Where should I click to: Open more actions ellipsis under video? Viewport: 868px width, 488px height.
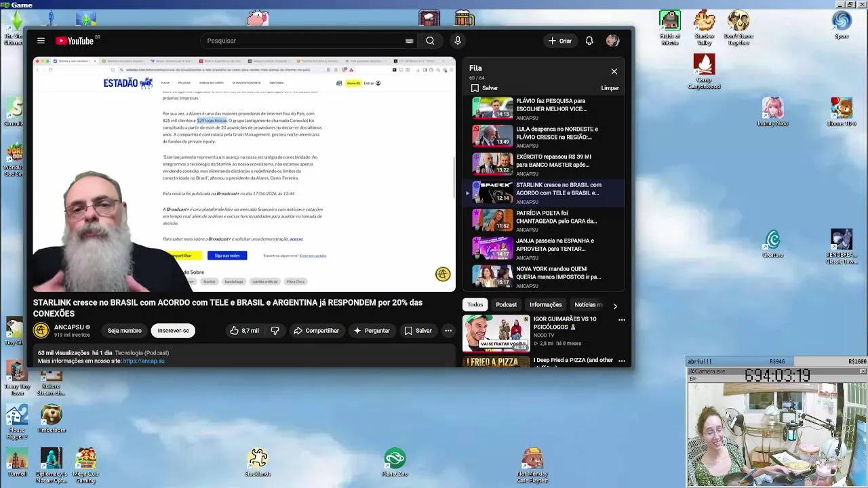pos(448,331)
